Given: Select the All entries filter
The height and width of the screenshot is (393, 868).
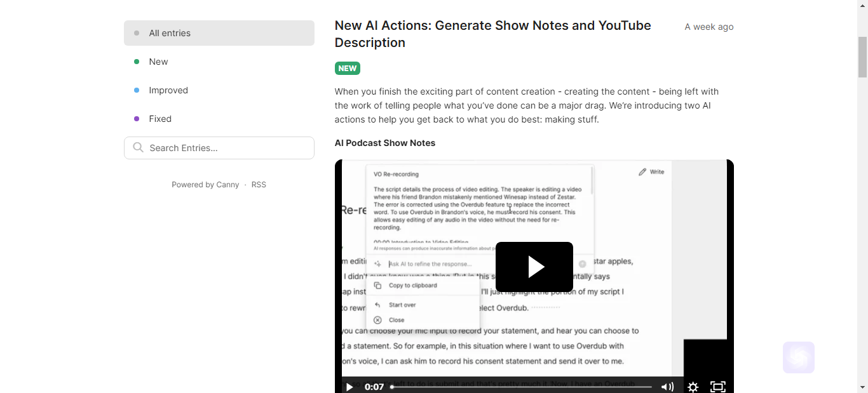Looking at the screenshot, I should coord(219,33).
